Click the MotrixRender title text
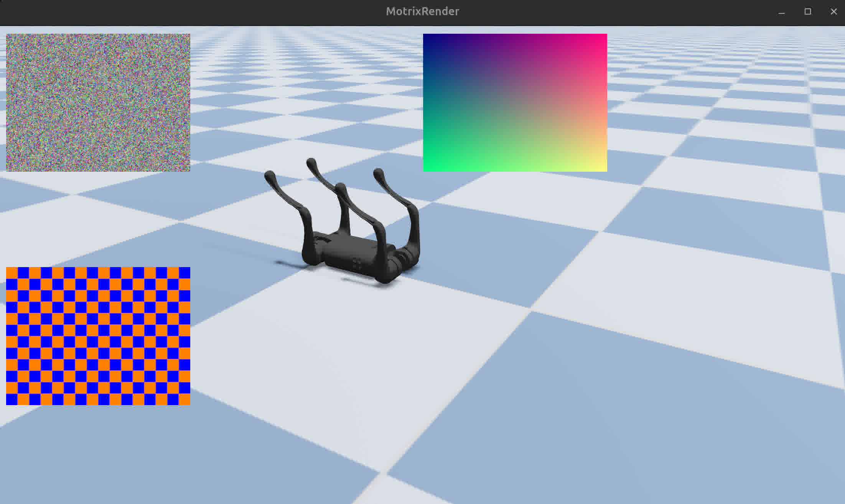845x504 pixels. point(422,11)
